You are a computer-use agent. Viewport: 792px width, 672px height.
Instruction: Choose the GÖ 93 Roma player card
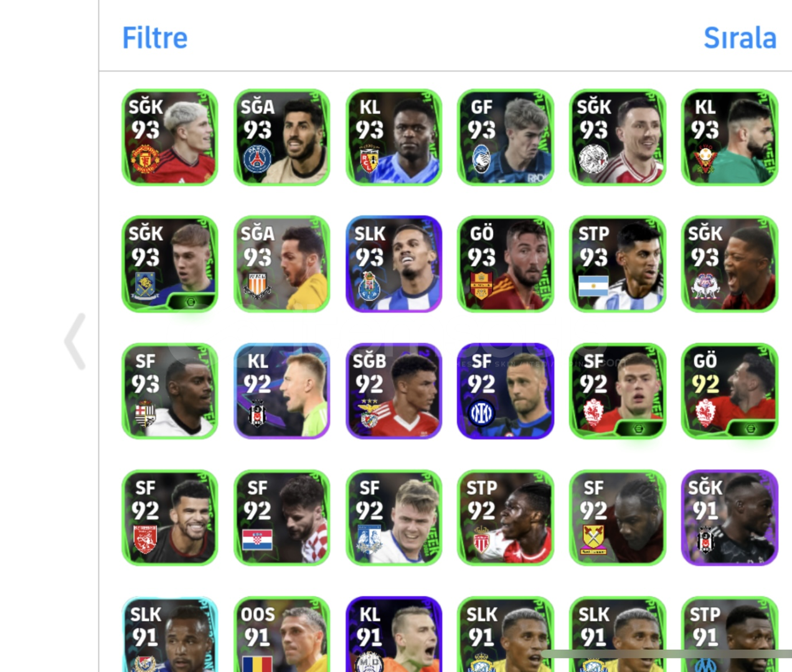point(506,264)
